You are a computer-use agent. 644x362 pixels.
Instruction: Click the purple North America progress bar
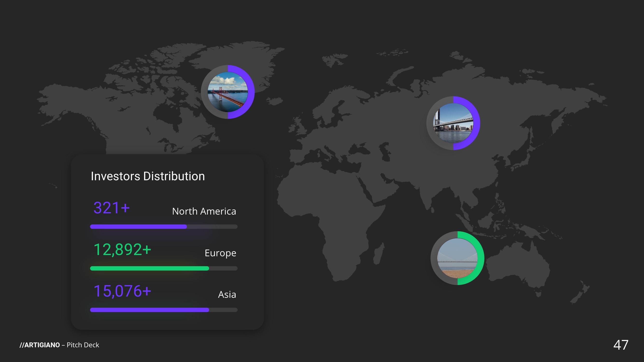pyautogui.click(x=139, y=227)
